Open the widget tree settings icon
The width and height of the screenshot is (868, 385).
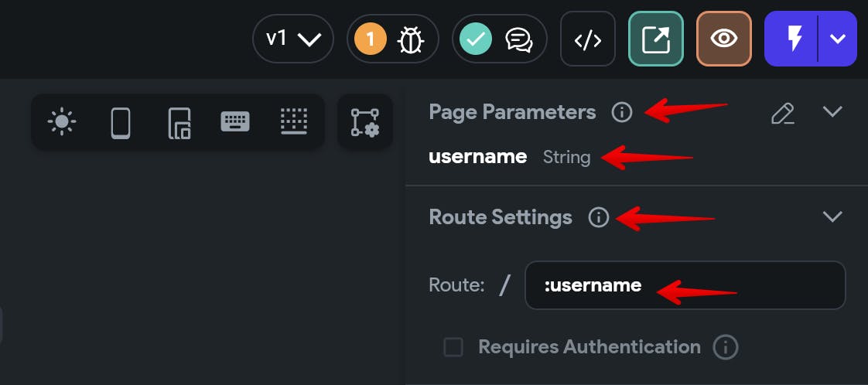pos(365,122)
